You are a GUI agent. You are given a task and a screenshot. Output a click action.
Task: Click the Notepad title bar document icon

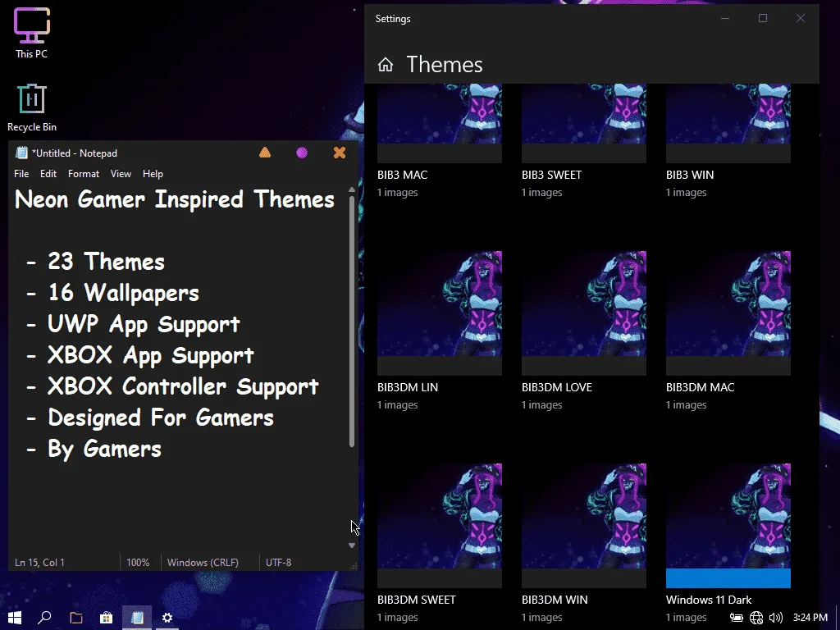(x=21, y=153)
